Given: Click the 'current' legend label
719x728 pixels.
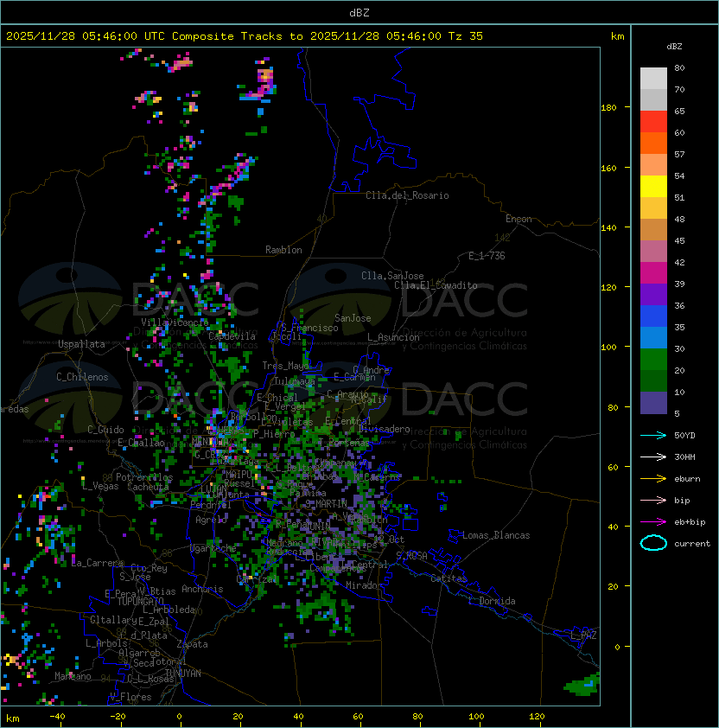Looking at the screenshot, I should coord(692,544).
